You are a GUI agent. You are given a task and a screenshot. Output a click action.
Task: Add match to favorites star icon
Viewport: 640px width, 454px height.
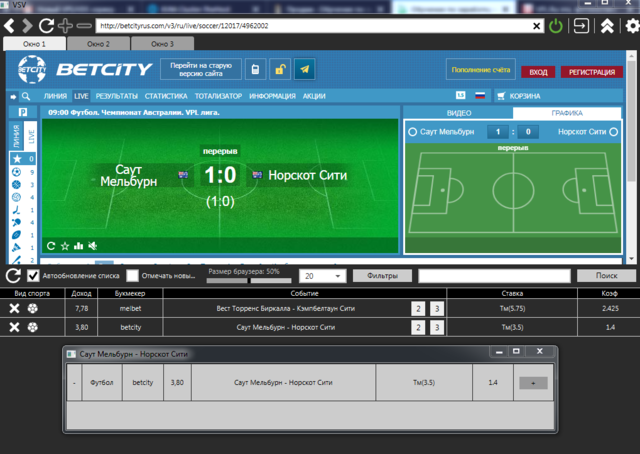[65, 246]
